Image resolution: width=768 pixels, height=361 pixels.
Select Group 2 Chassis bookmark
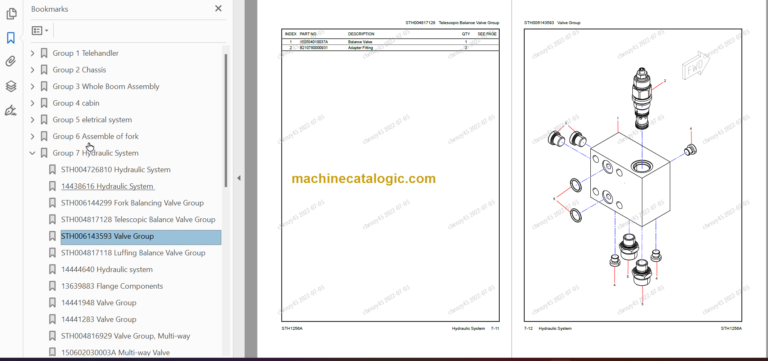[x=79, y=70]
